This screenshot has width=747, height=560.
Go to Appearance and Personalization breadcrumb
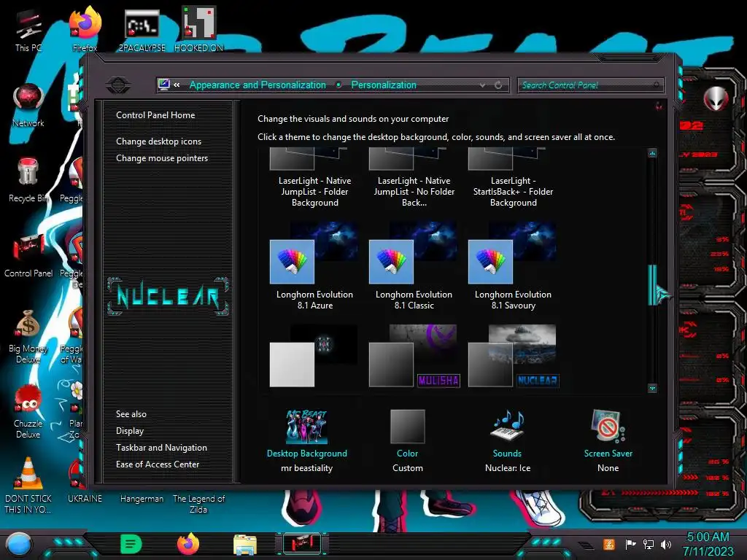(x=258, y=85)
